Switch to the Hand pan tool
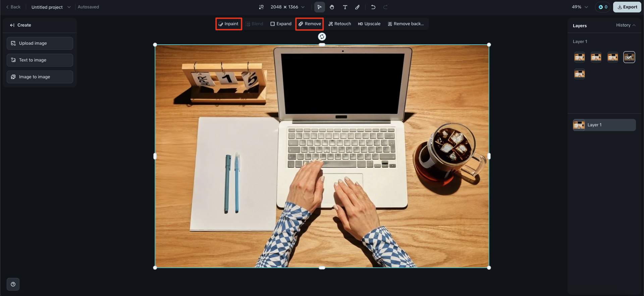 click(332, 7)
